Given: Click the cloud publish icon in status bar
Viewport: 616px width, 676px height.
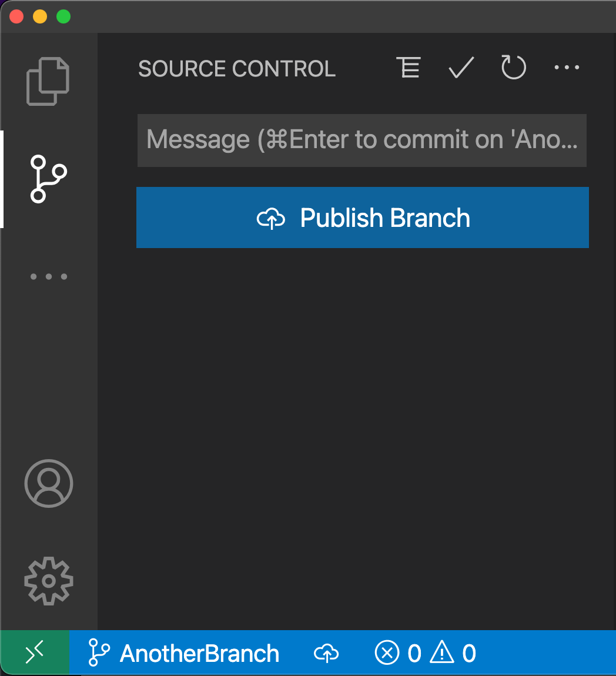Looking at the screenshot, I should tap(327, 652).
